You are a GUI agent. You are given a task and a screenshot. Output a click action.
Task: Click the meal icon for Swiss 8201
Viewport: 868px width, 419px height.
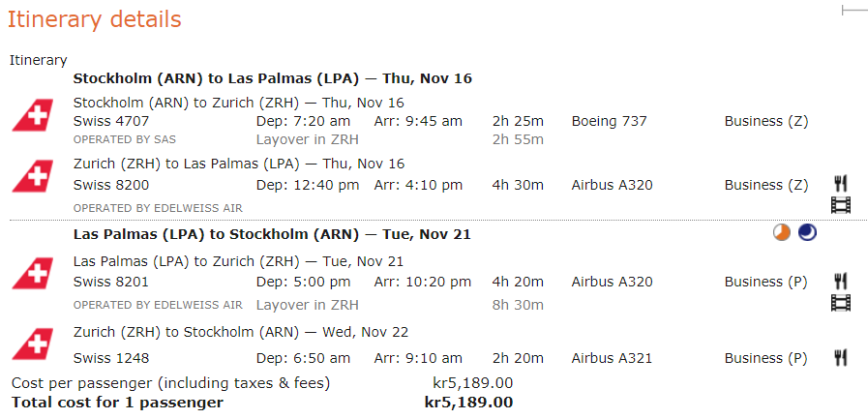tap(840, 281)
